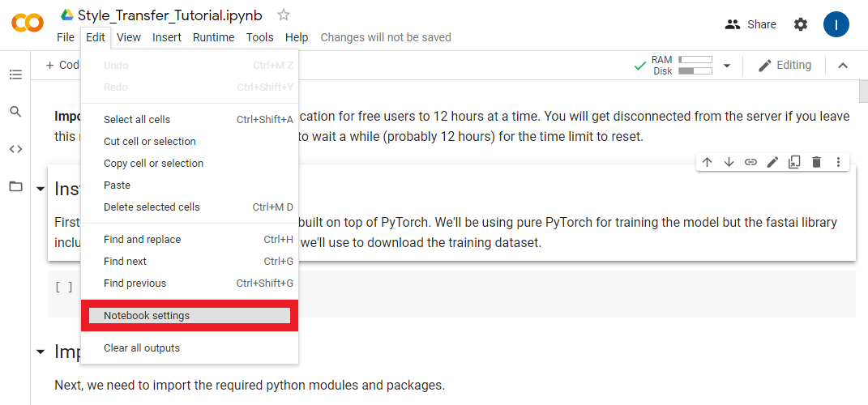
Task: Open the cell's more options icon
Action: click(839, 162)
